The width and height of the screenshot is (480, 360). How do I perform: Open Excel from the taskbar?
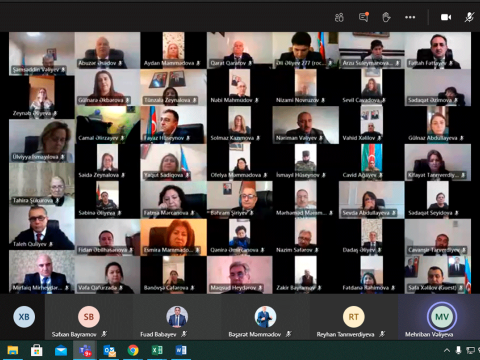[x=157, y=350]
